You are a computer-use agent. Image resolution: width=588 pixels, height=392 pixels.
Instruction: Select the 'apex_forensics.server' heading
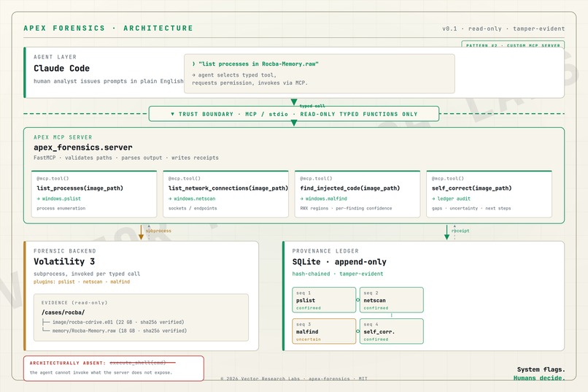(83, 147)
